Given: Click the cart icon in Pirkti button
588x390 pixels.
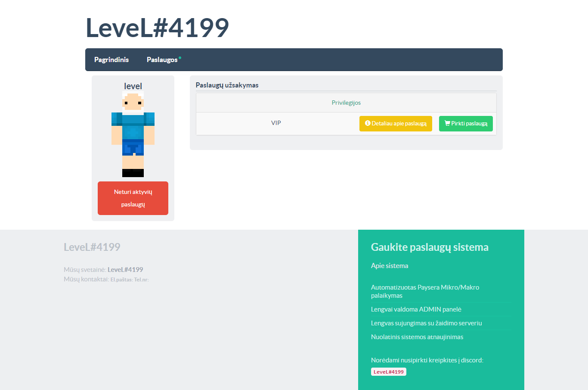Looking at the screenshot, I should (447, 123).
